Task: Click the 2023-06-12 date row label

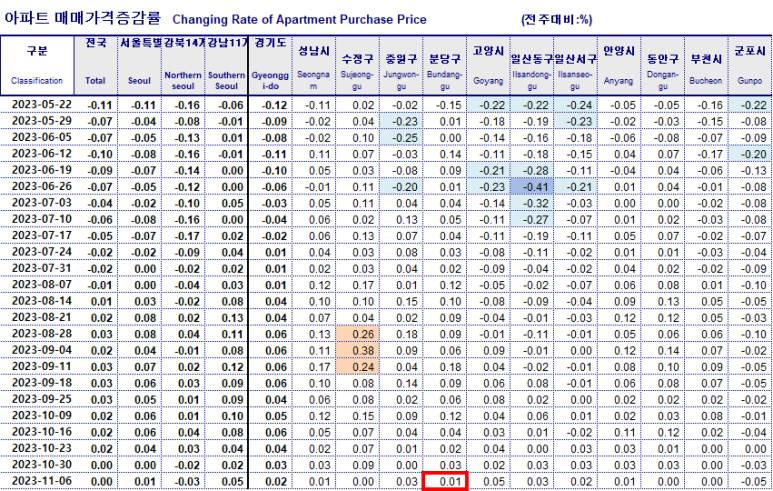Action: pos(42,153)
